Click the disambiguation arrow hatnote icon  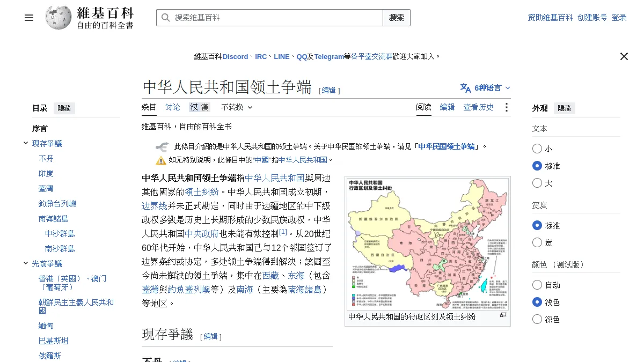(x=162, y=146)
